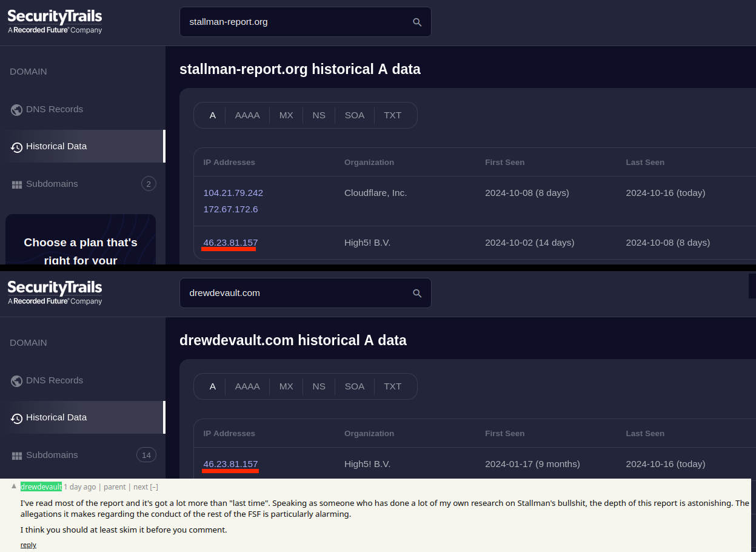
Task: Click the Historical Data clock icon in the stallman-report.org panel
Action: tap(16, 147)
